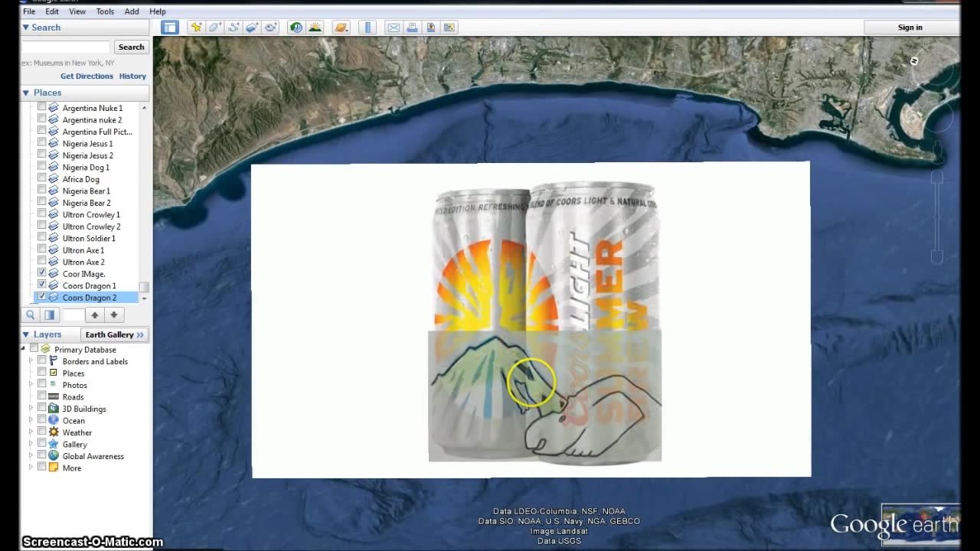Open the View menu
The image size is (980, 551).
(77, 11)
